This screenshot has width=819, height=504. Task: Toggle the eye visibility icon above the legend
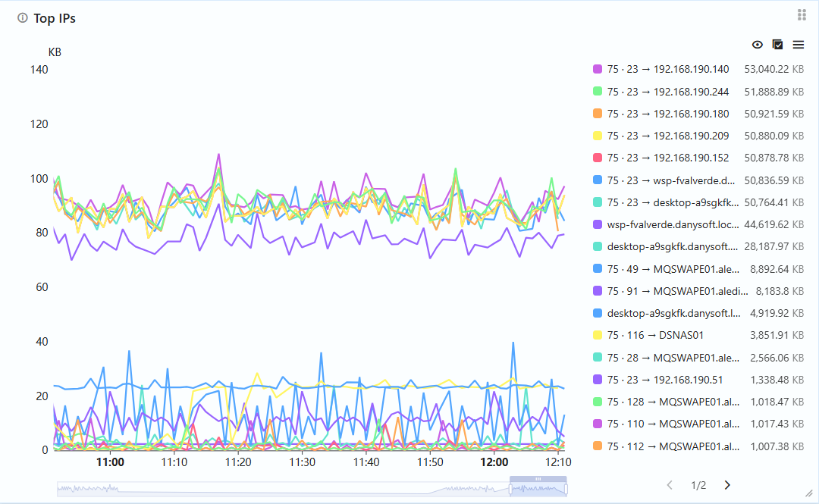click(x=757, y=45)
